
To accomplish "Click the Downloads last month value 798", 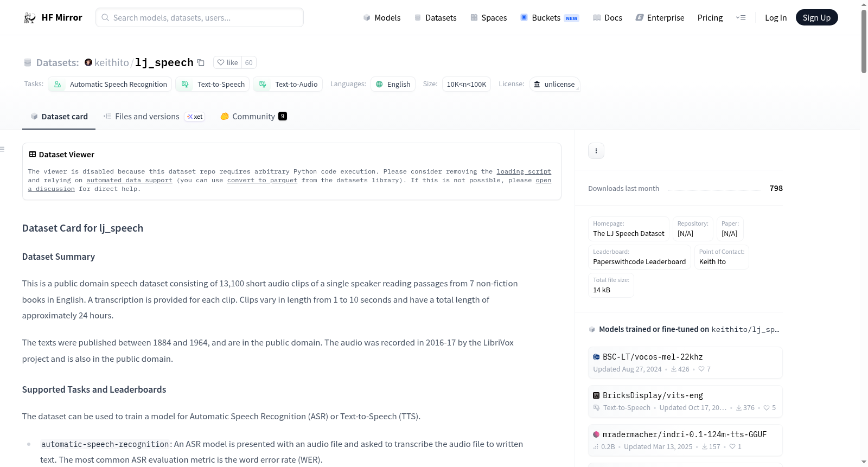I will tap(776, 188).
